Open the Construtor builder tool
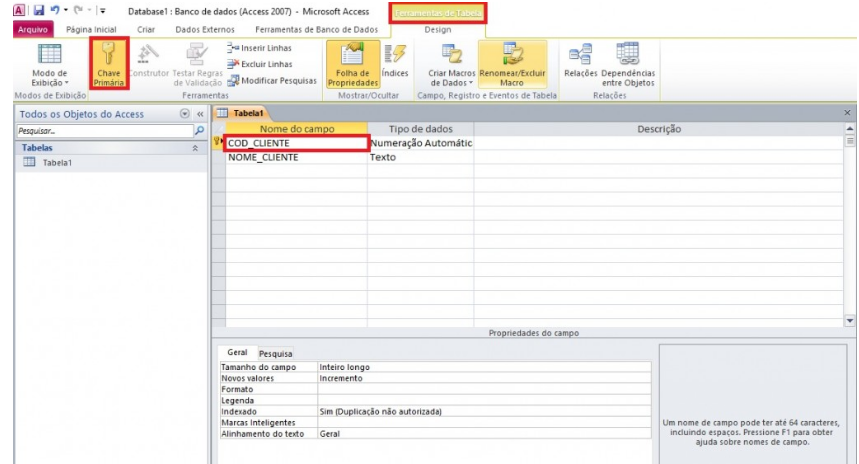The image size is (859, 464). click(146, 58)
